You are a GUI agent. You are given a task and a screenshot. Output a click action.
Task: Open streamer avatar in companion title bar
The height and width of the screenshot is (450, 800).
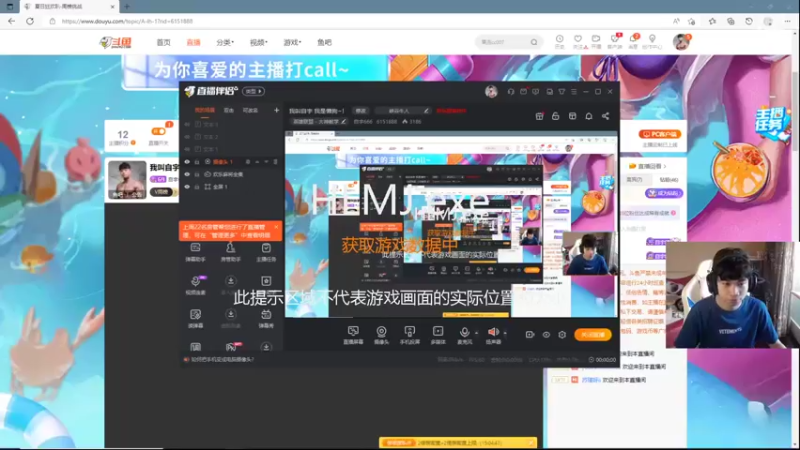click(x=491, y=92)
